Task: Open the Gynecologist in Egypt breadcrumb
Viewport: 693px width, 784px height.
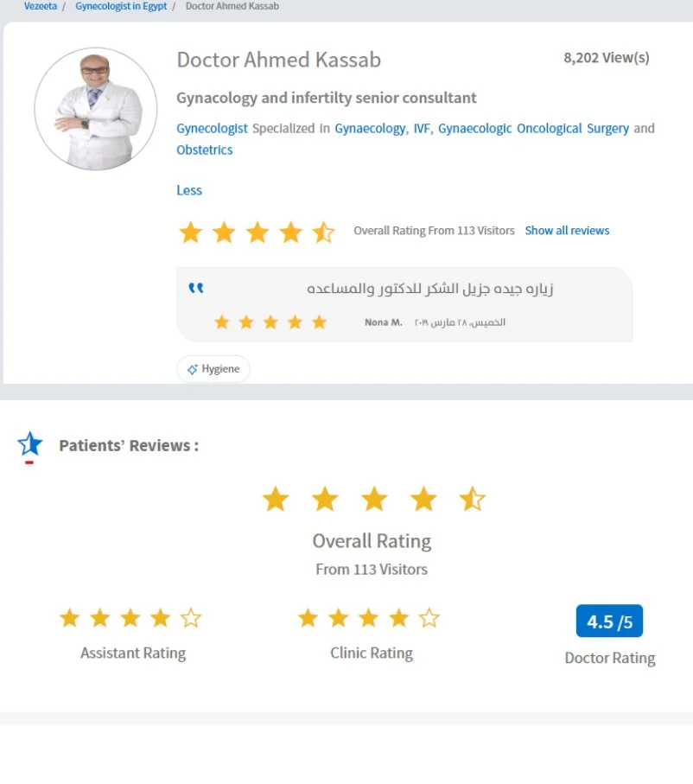Action: click(120, 6)
